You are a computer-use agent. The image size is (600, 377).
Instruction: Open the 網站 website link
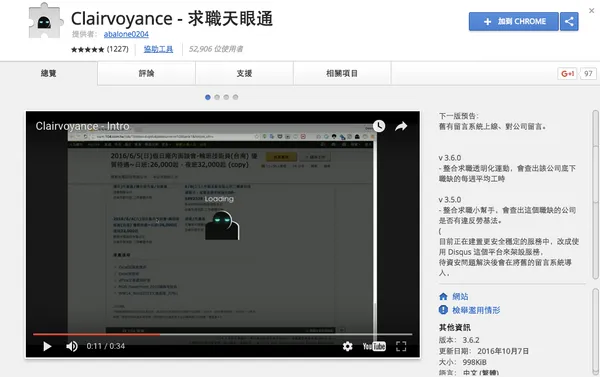point(460,297)
